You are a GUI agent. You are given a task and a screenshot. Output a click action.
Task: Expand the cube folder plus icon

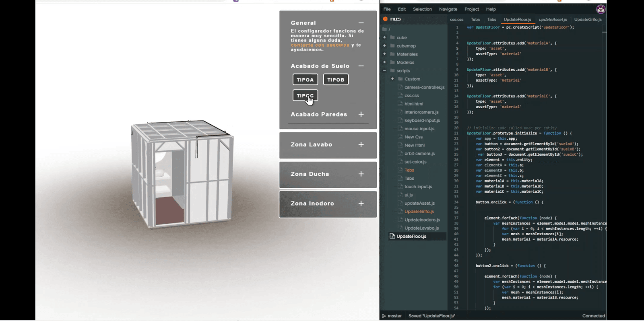[384, 37]
